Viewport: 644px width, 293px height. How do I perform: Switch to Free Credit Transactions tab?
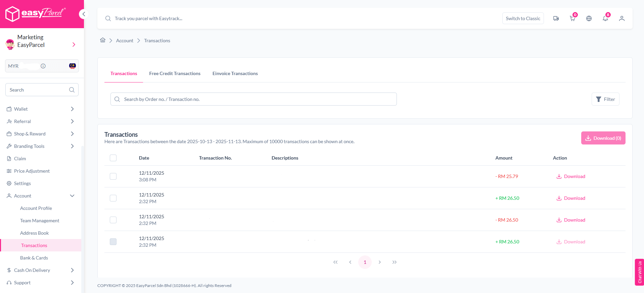(175, 73)
